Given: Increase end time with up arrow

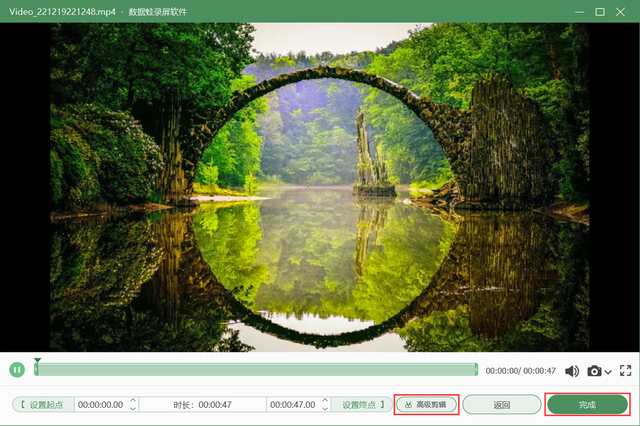Looking at the screenshot, I should coord(325,401).
